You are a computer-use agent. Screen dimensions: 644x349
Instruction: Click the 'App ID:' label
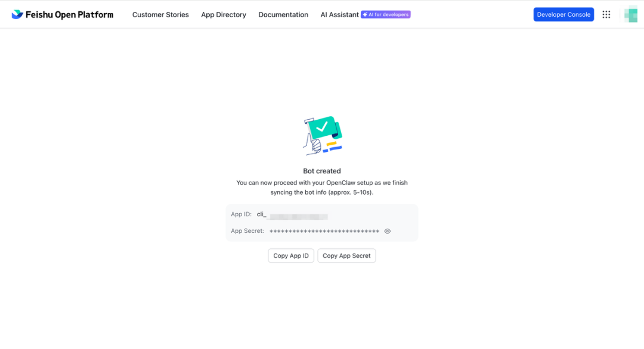tap(241, 214)
